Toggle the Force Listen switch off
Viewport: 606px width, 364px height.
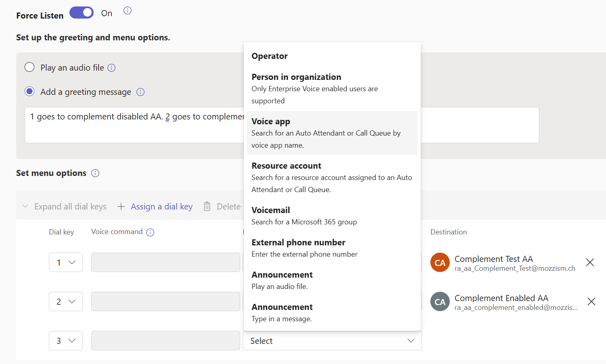(82, 13)
